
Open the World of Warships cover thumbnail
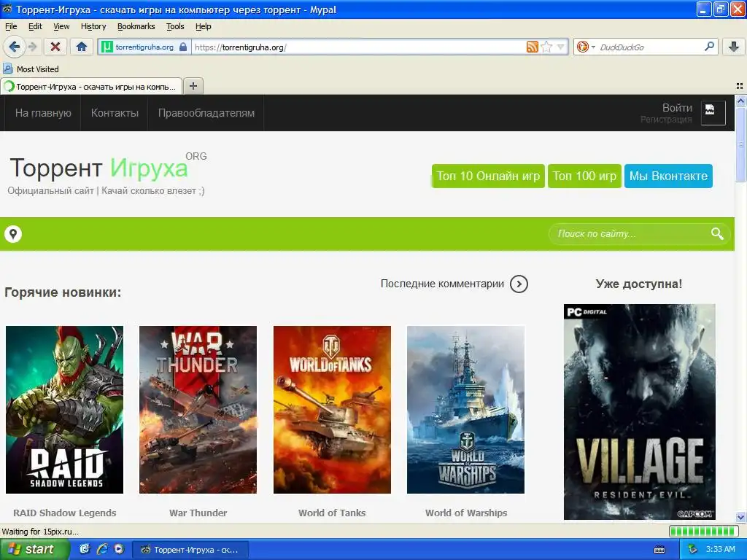tap(466, 410)
